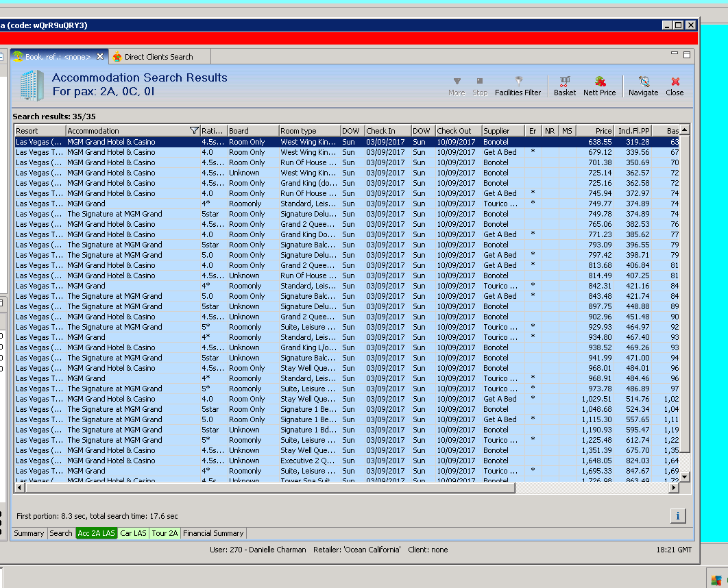The image size is (728, 588).
Task: Select the Acc 2A LAS tab
Action: pos(96,533)
